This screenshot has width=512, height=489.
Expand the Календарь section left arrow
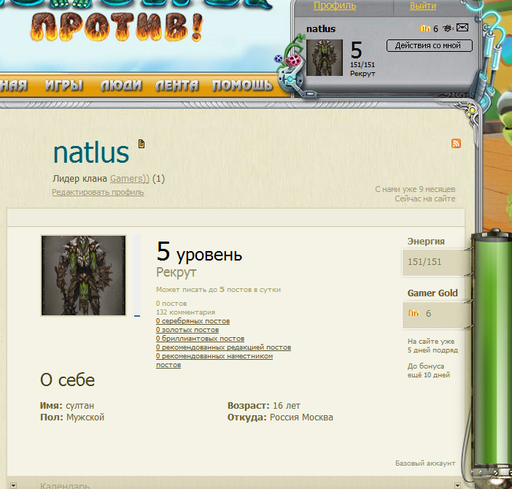(13, 485)
